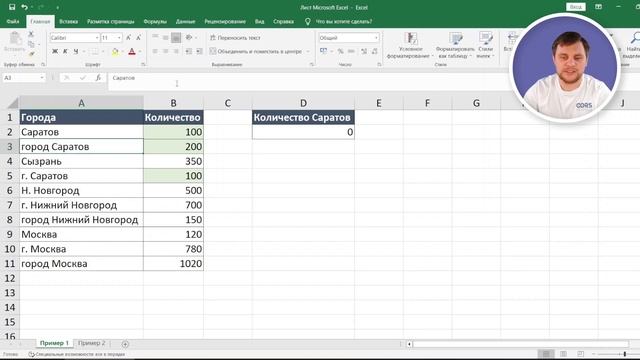Decrease font size with the smaller A

(x=138, y=38)
